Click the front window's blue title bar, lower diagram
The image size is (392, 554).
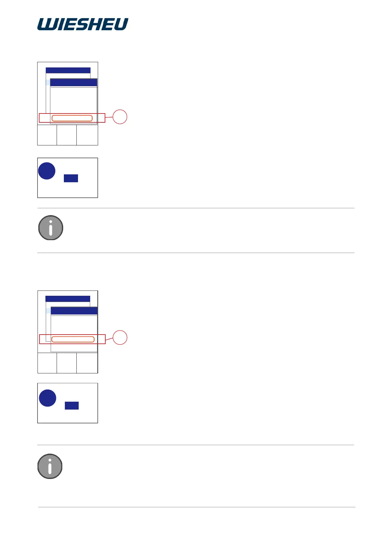point(74,311)
